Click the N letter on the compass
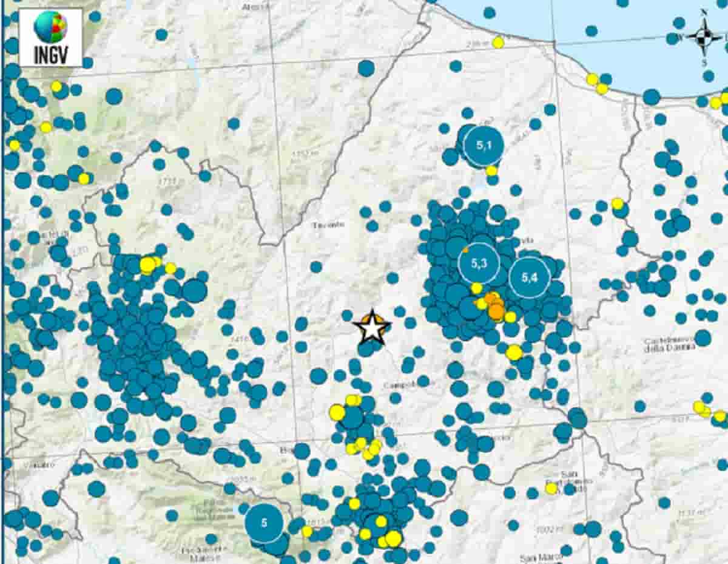This screenshot has width=728, height=564. point(704,12)
